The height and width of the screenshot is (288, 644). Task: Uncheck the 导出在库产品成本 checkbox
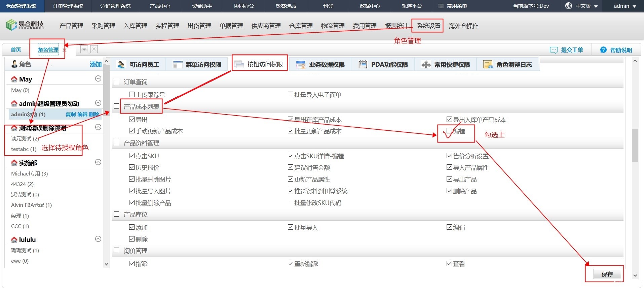(291, 119)
